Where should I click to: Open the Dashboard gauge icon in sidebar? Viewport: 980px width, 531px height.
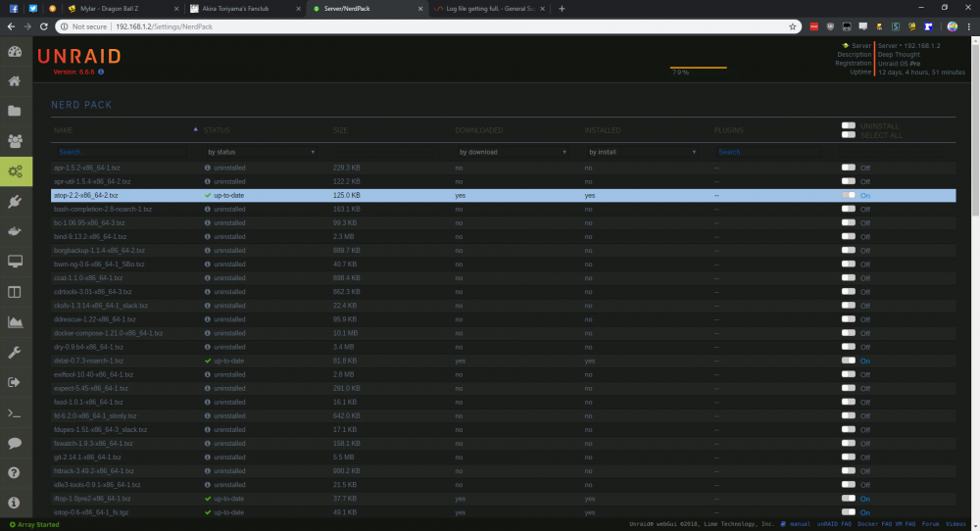coord(15,52)
